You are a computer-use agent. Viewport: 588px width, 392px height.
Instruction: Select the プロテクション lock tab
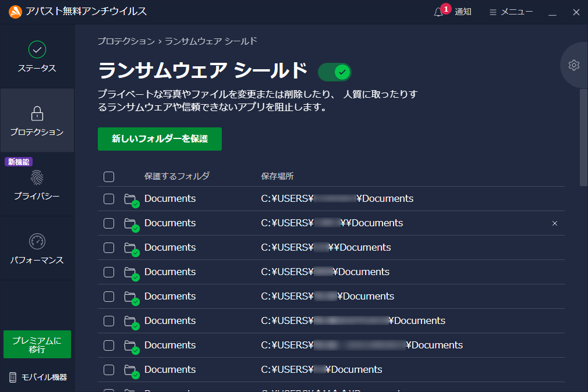pyautogui.click(x=37, y=120)
